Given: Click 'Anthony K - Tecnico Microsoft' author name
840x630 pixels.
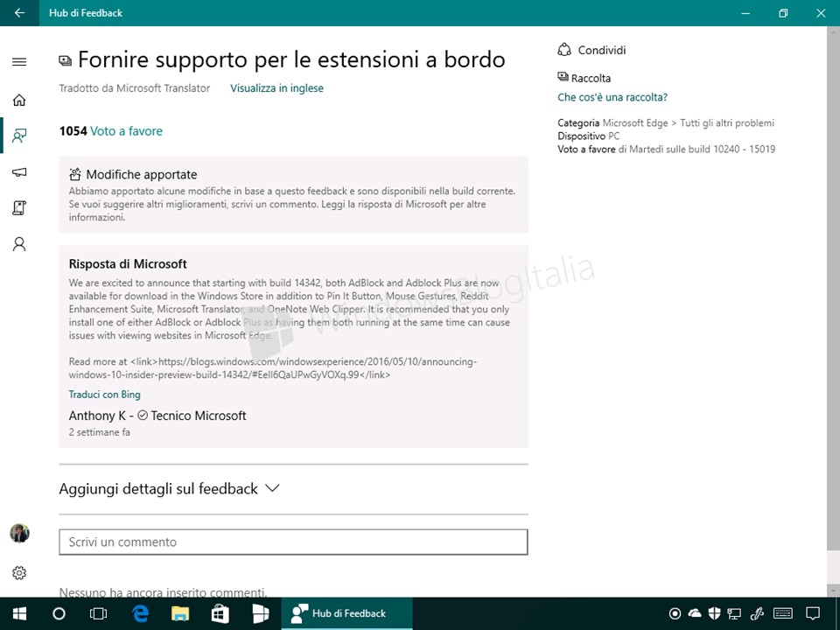Looking at the screenshot, I should tap(157, 416).
